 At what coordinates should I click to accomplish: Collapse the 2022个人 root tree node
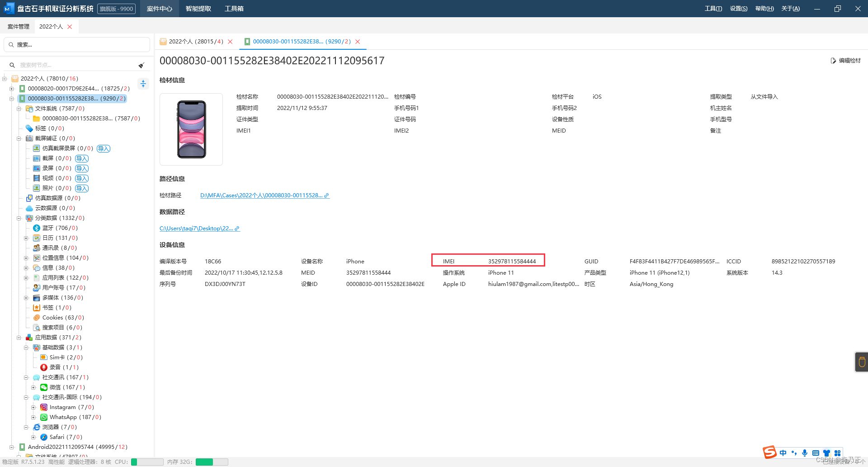pos(5,79)
